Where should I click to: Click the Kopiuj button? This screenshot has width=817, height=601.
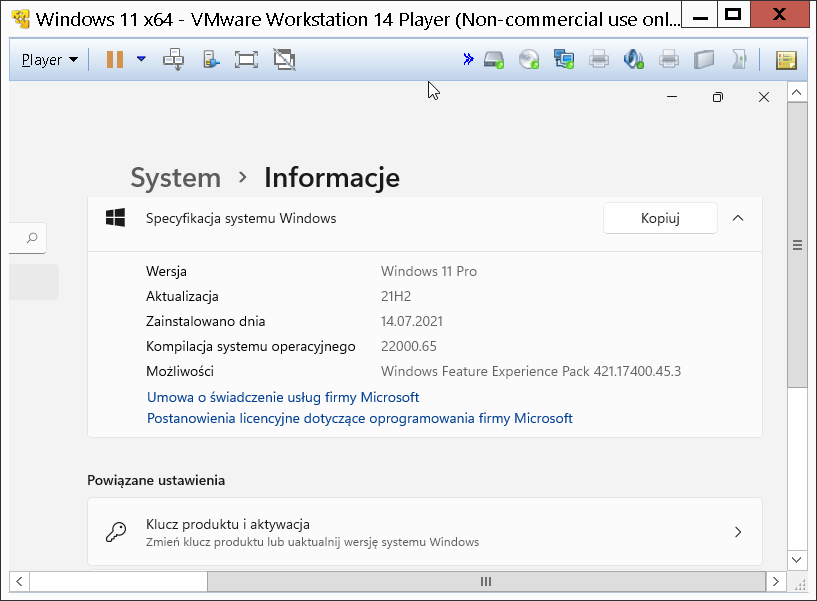pos(660,218)
